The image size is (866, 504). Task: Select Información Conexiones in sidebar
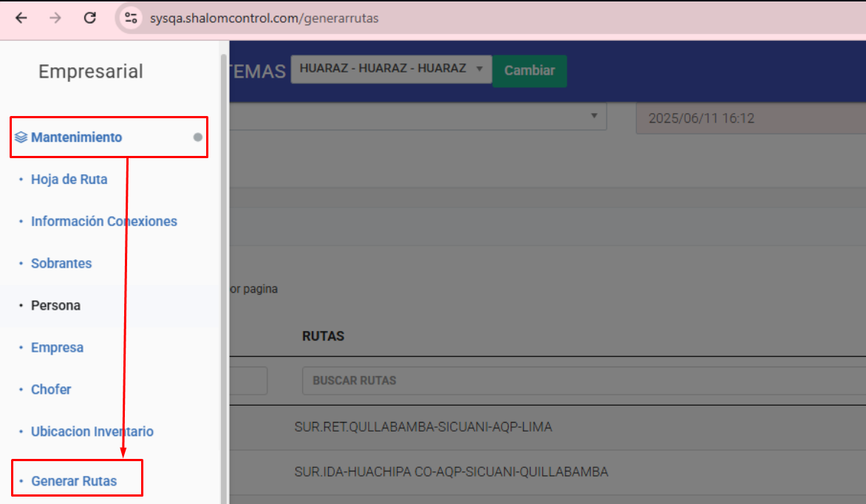[x=103, y=222]
